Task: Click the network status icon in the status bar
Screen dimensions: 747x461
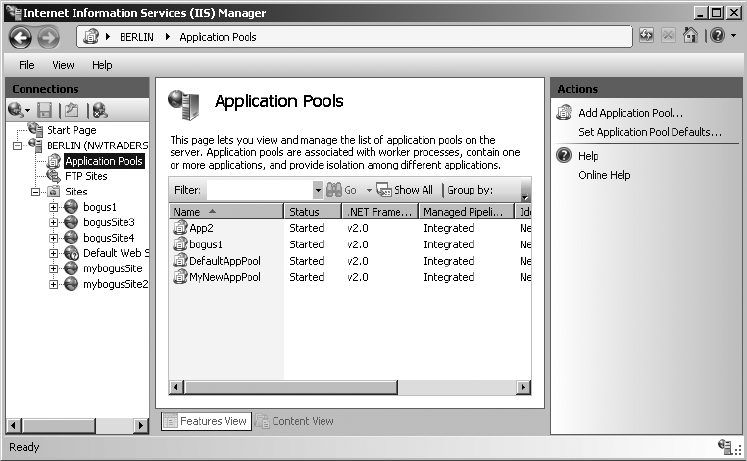Action: coord(725,447)
